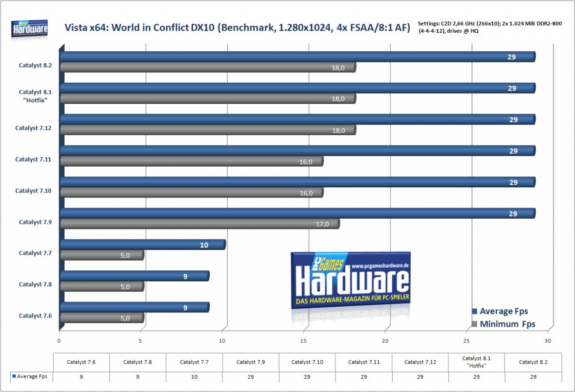Click the table column header 'Catalyst 7.7'

click(194, 362)
